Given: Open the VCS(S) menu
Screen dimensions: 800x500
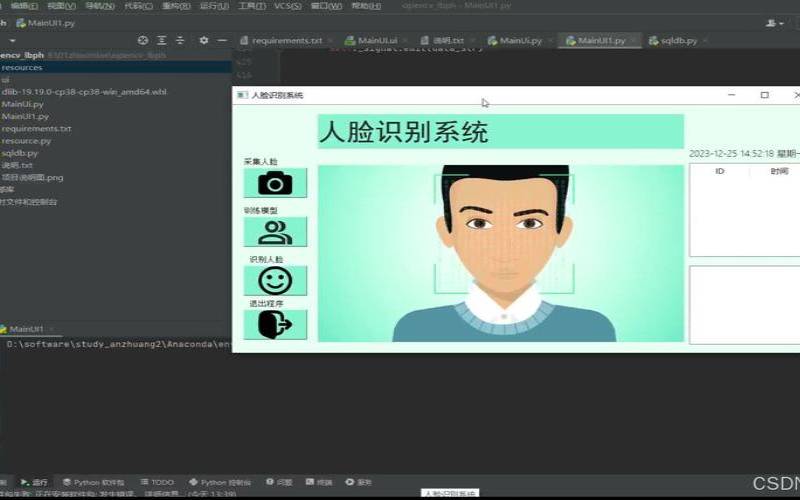Looking at the screenshot, I should pyautogui.click(x=288, y=6).
